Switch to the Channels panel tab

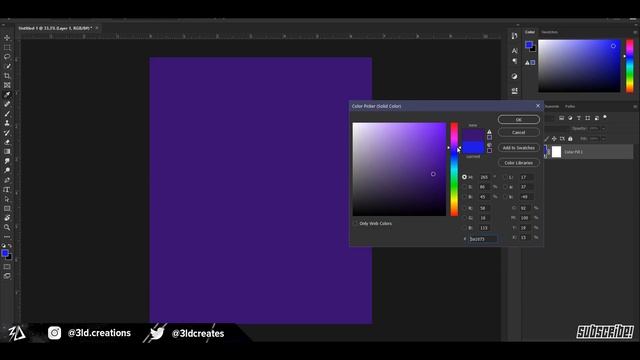tap(551, 107)
